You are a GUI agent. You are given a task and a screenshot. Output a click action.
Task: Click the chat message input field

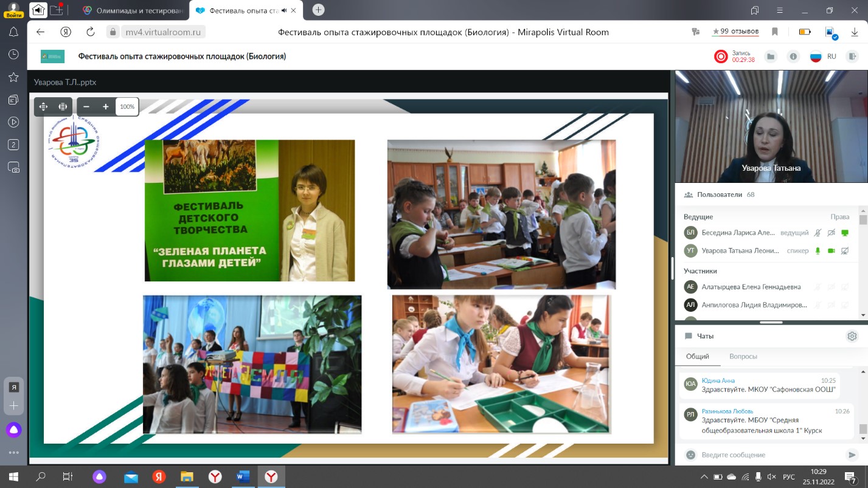click(x=771, y=455)
